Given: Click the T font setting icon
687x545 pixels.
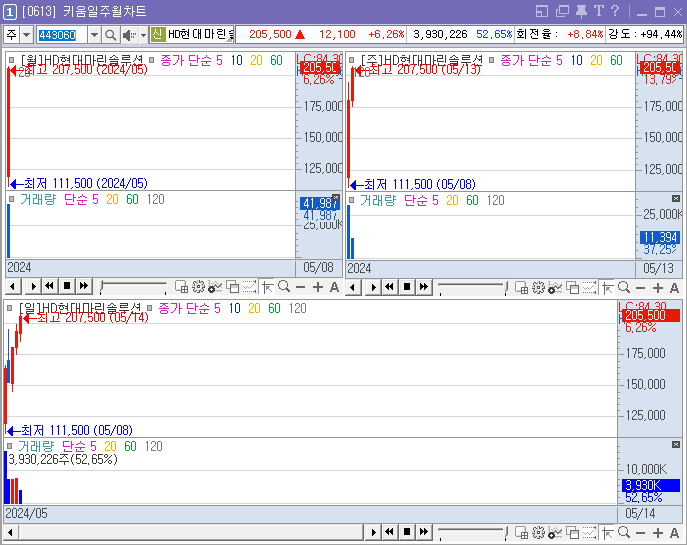Looking at the screenshot, I should tap(599, 11).
